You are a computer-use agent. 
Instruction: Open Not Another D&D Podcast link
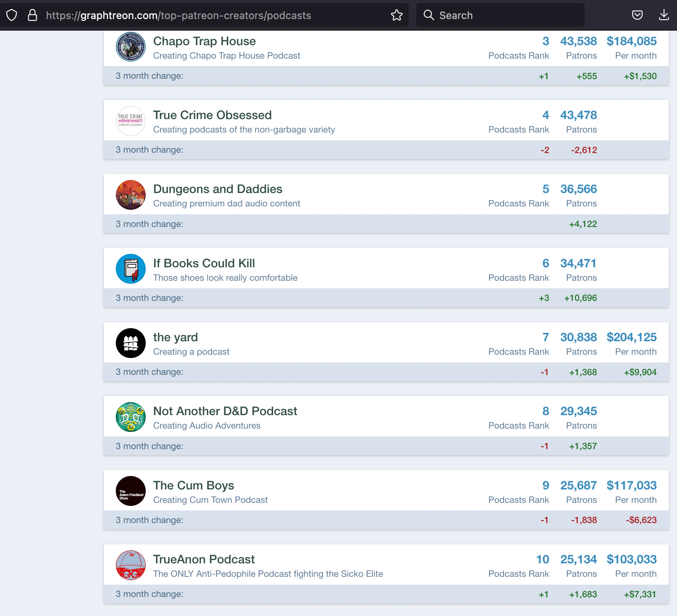coord(225,411)
